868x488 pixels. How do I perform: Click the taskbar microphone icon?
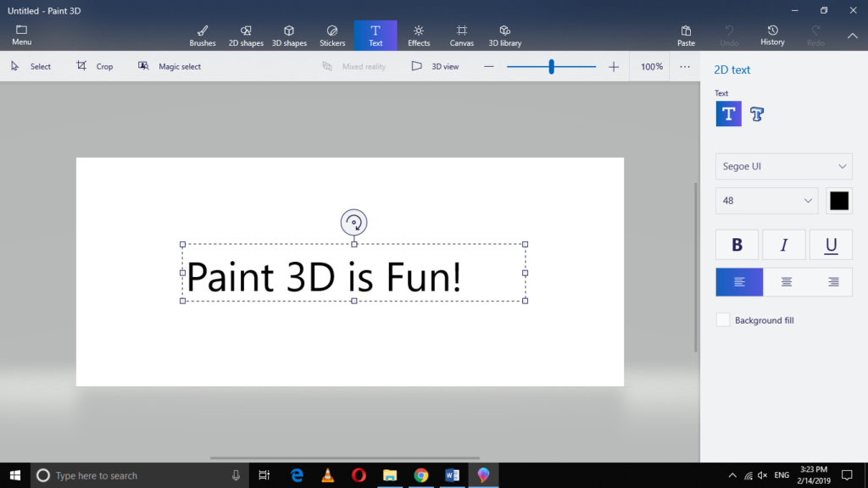point(236,475)
